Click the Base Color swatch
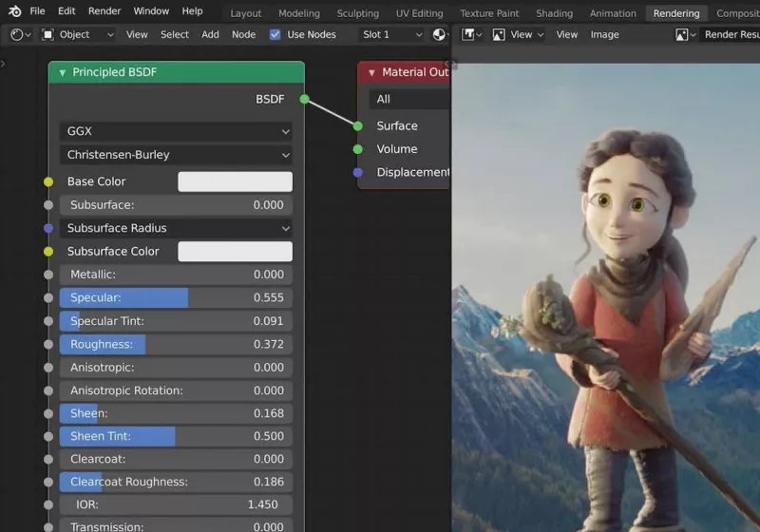Viewport: 760px width, 532px height. click(235, 181)
